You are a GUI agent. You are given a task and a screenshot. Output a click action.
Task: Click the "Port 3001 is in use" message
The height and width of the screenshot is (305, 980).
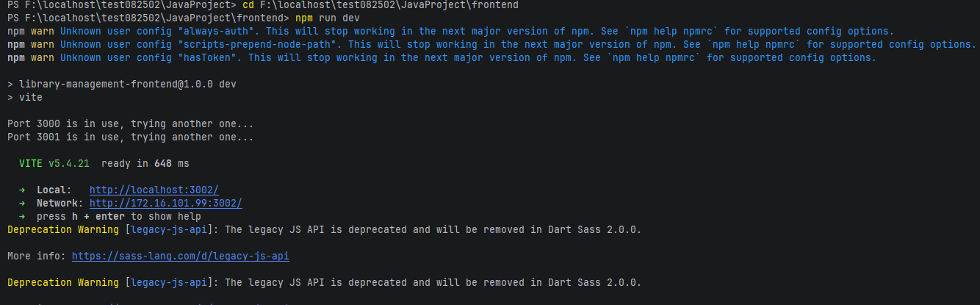point(131,137)
